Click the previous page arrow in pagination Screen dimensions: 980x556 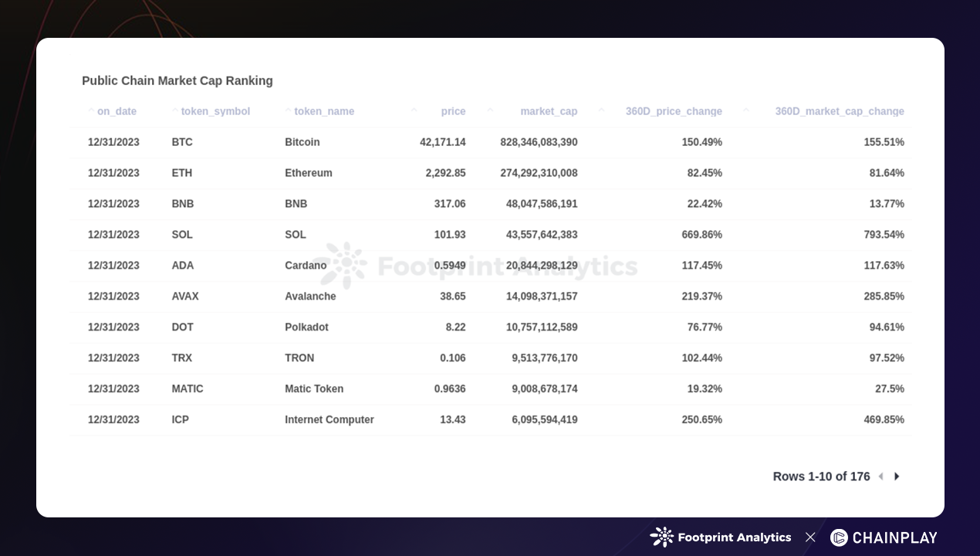pos(880,476)
